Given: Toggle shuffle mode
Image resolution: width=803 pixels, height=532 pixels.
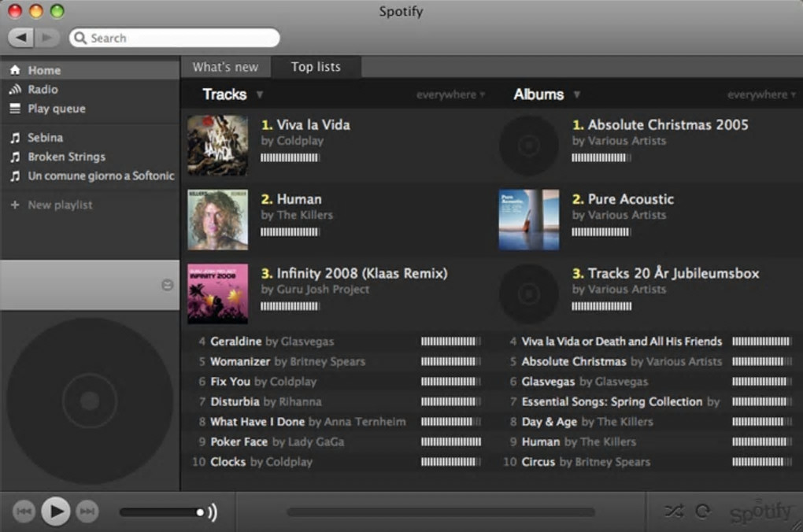Looking at the screenshot, I should (x=673, y=511).
